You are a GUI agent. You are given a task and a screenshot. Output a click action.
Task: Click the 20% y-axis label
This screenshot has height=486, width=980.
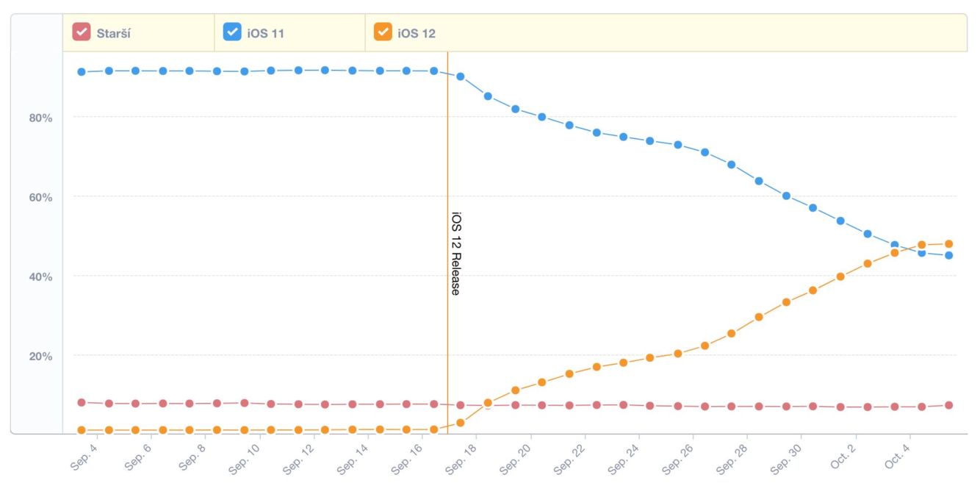point(41,356)
